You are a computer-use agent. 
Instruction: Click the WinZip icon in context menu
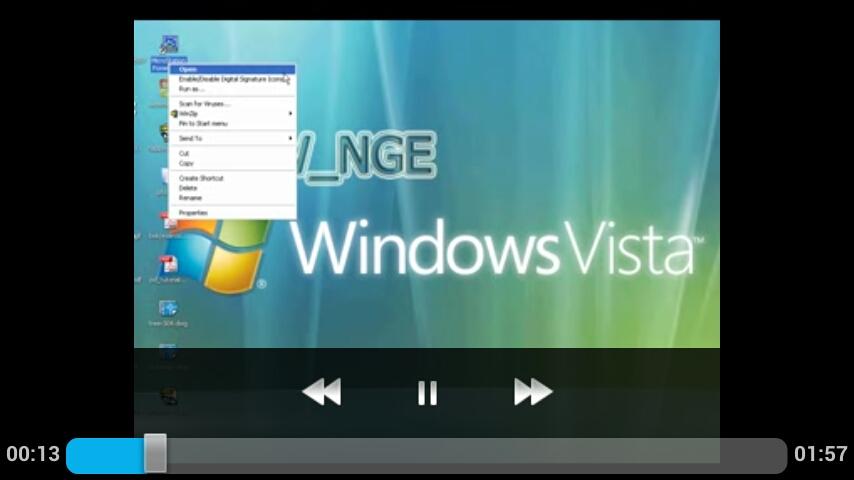tap(174, 113)
